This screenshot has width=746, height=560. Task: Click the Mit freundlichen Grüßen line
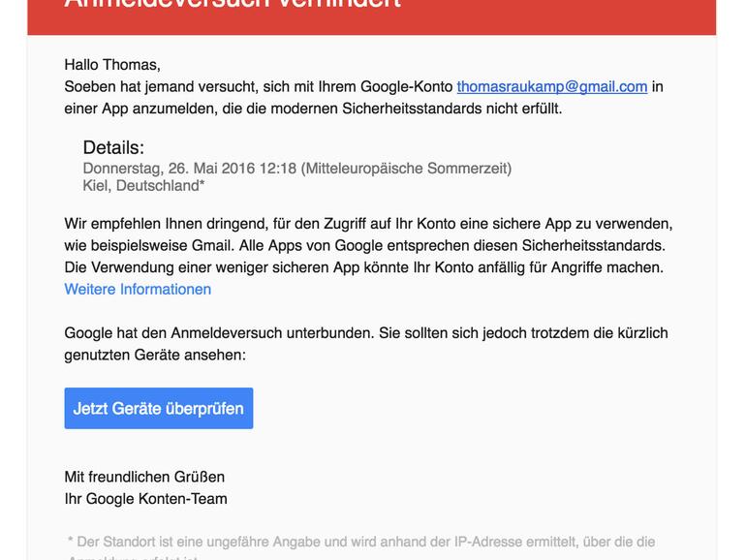pyautogui.click(x=144, y=477)
